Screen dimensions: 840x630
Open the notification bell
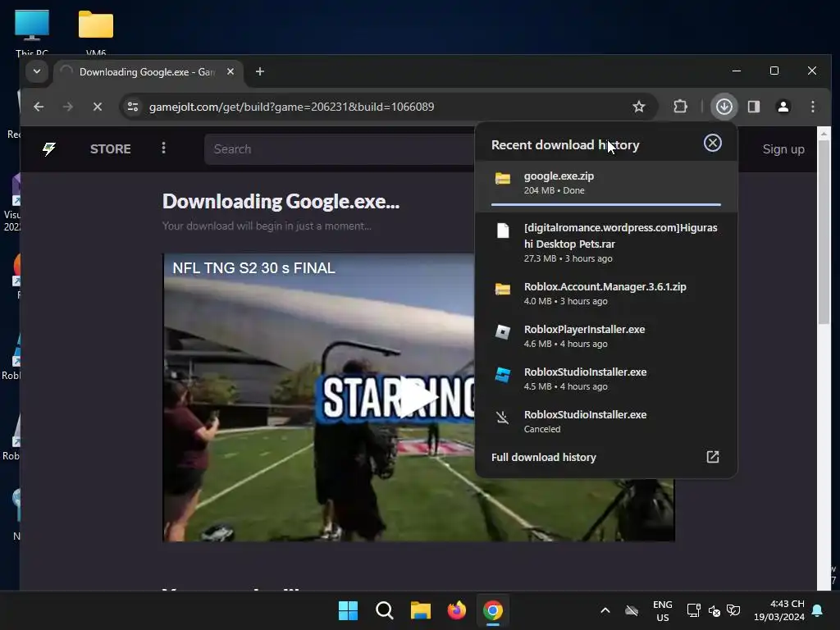(x=818, y=610)
